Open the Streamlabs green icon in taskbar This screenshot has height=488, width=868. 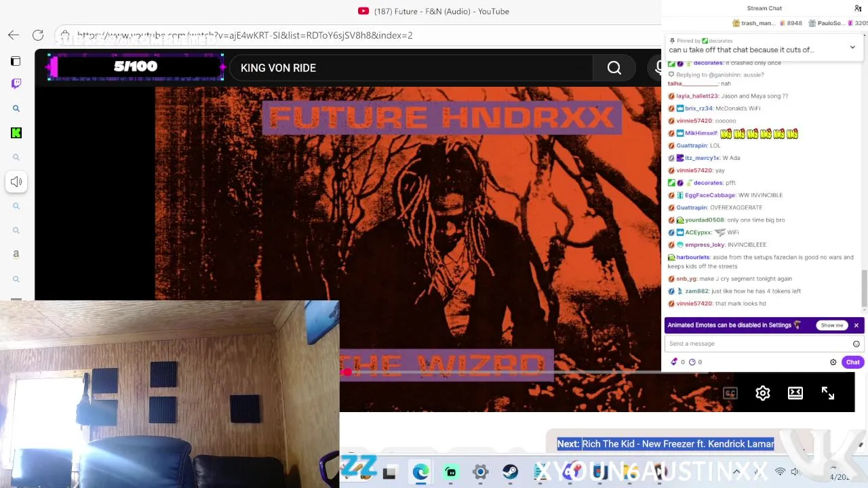(451, 472)
